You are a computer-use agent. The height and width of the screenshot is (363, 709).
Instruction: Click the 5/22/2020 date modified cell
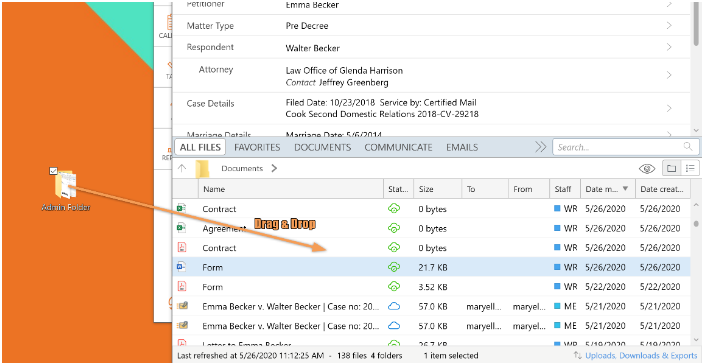[x=605, y=287]
